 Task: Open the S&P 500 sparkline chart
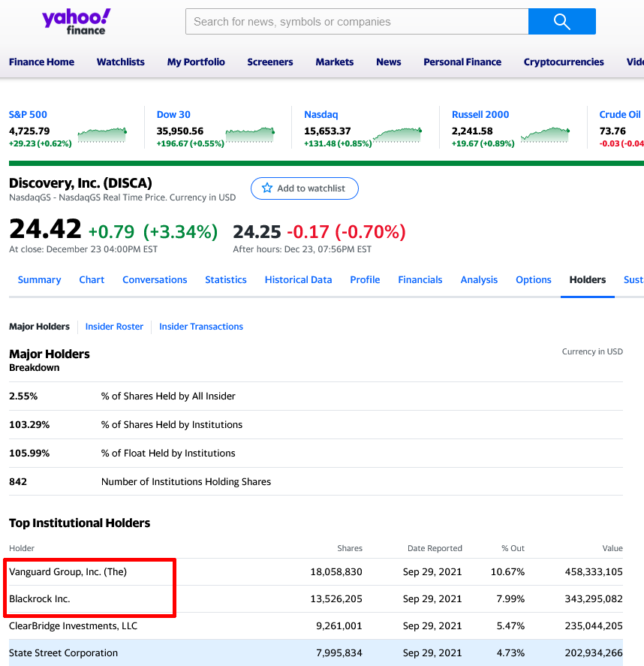pos(102,134)
